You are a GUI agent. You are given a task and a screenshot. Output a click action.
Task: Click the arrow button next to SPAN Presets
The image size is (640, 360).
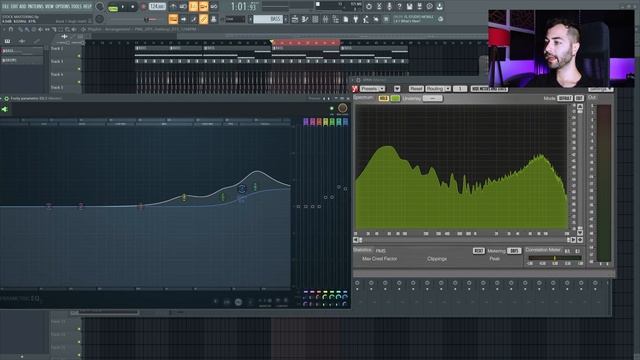(x=397, y=89)
